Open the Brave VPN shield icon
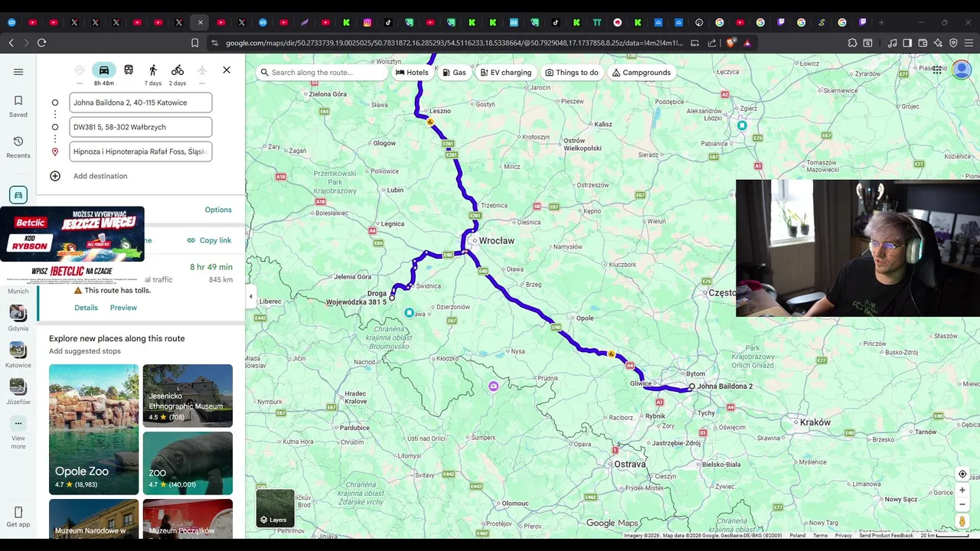This screenshot has height=551, width=980. click(953, 43)
